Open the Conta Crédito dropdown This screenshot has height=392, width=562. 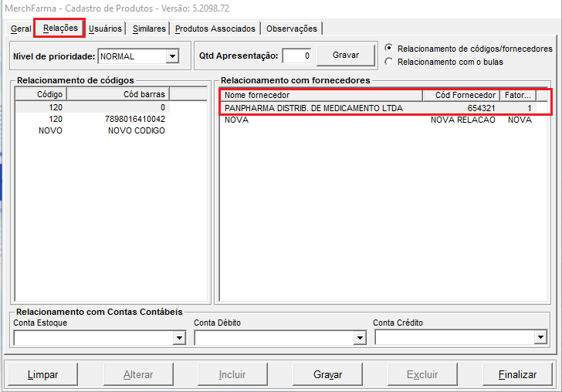(540, 338)
